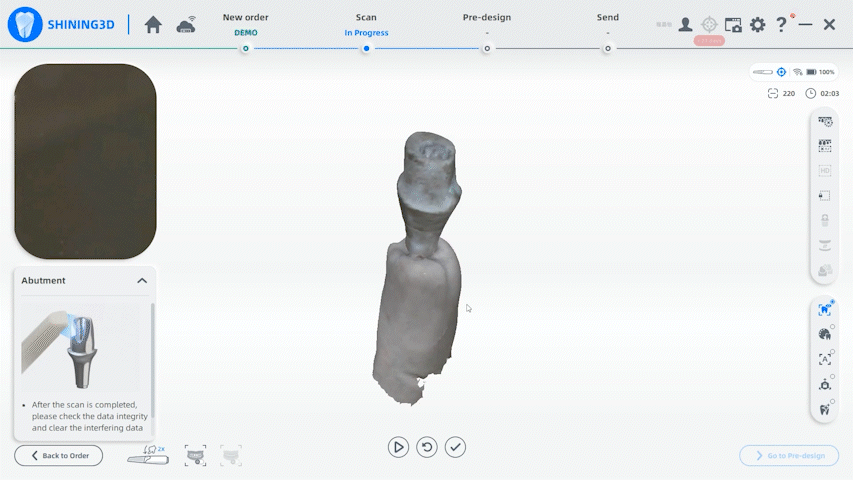Collapse the Abutment panel chevron
The width and height of the screenshot is (854, 480).
142,281
